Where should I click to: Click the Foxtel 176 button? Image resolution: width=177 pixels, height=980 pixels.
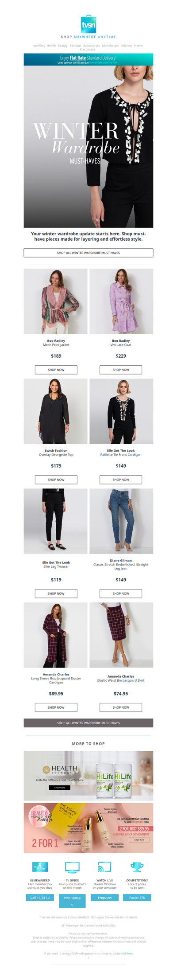[137, 898]
